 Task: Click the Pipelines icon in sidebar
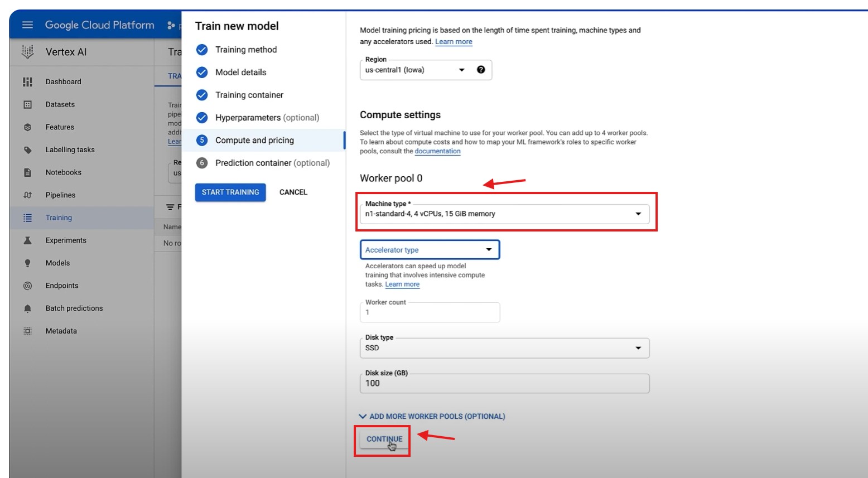27,195
